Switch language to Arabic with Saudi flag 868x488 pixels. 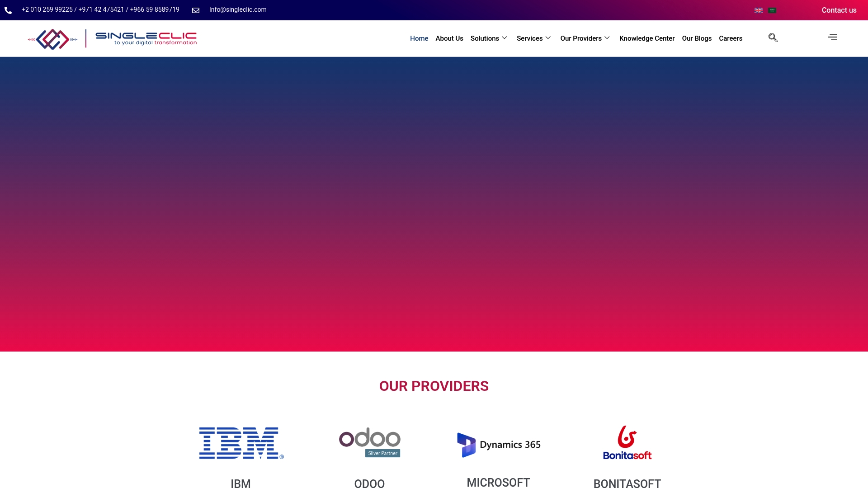click(772, 10)
